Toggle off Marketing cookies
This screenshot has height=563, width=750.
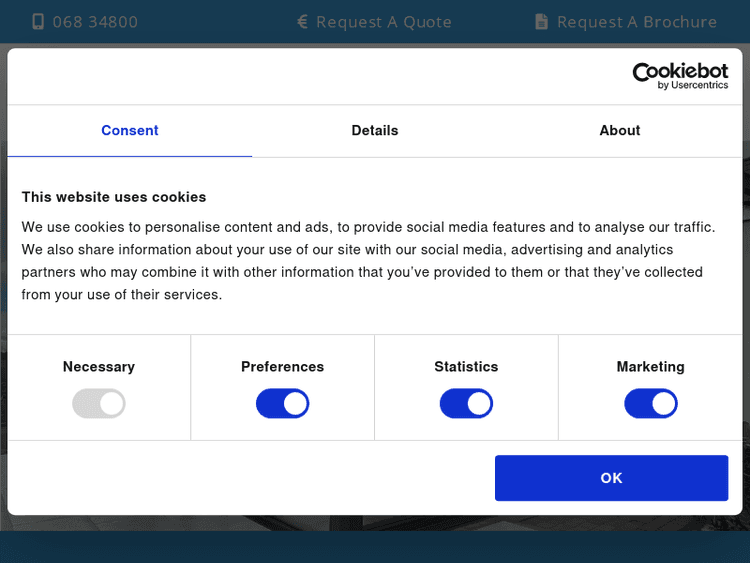(x=651, y=404)
